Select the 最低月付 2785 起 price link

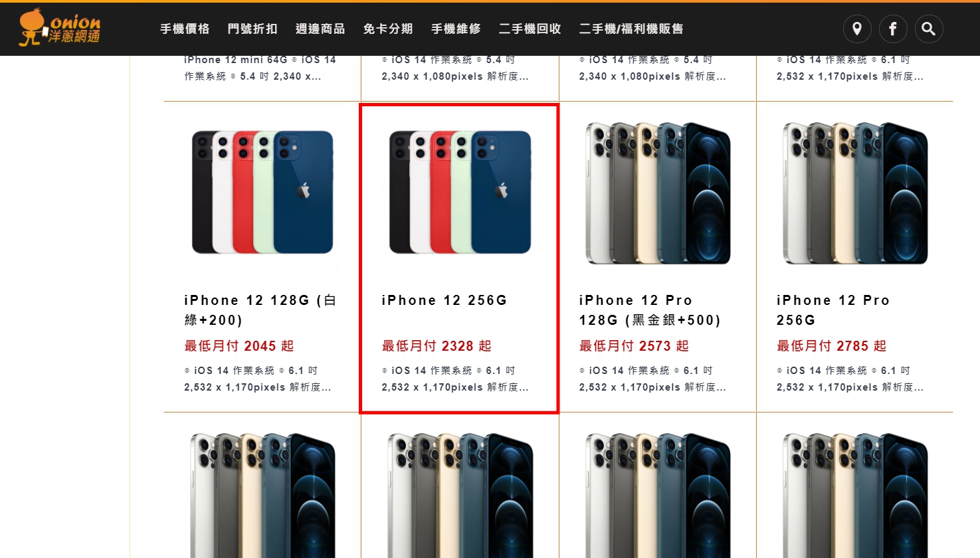point(832,346)
